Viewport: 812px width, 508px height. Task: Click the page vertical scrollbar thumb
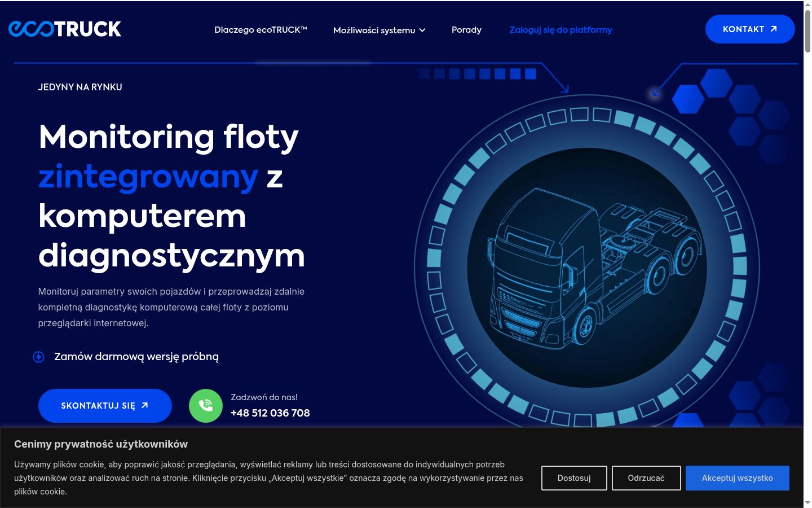pyautogui.click(x=807, y=31)
